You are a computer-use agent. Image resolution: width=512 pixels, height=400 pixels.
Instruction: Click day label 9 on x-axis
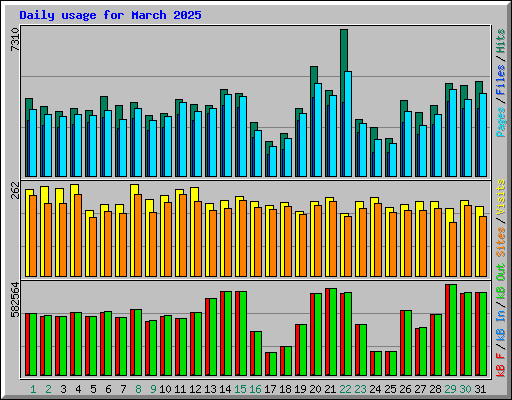[153, 389]
